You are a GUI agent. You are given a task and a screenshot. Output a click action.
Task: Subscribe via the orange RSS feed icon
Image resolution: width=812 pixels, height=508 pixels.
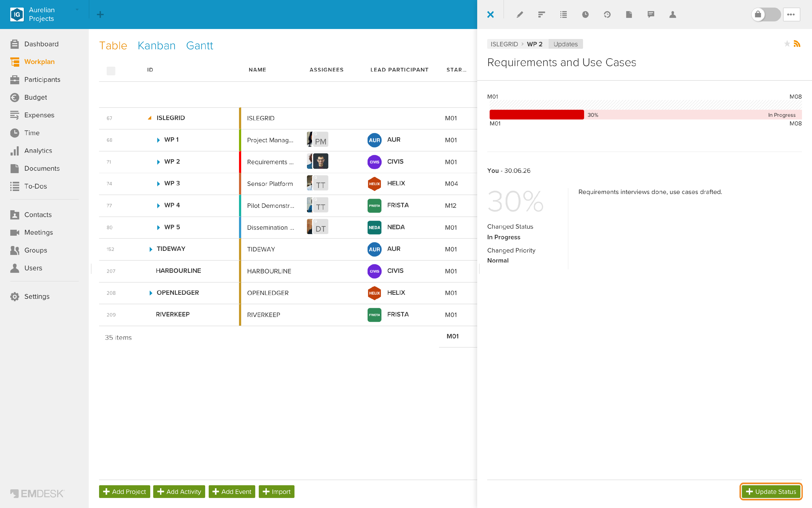797,44
